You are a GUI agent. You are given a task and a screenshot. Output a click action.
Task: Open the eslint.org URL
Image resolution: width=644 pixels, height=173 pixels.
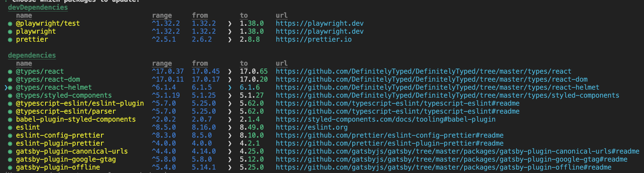coord(311,127)
